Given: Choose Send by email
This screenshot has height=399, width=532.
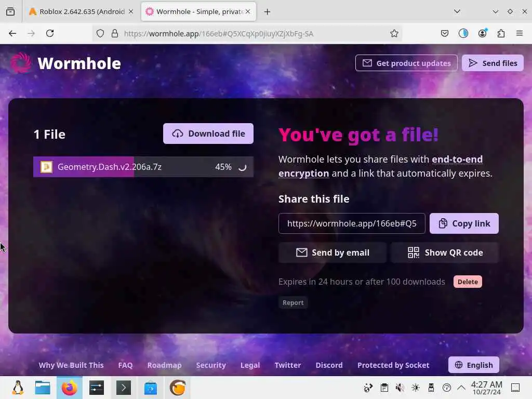Looking at the screenshot, I should click(x=332, y=252).
